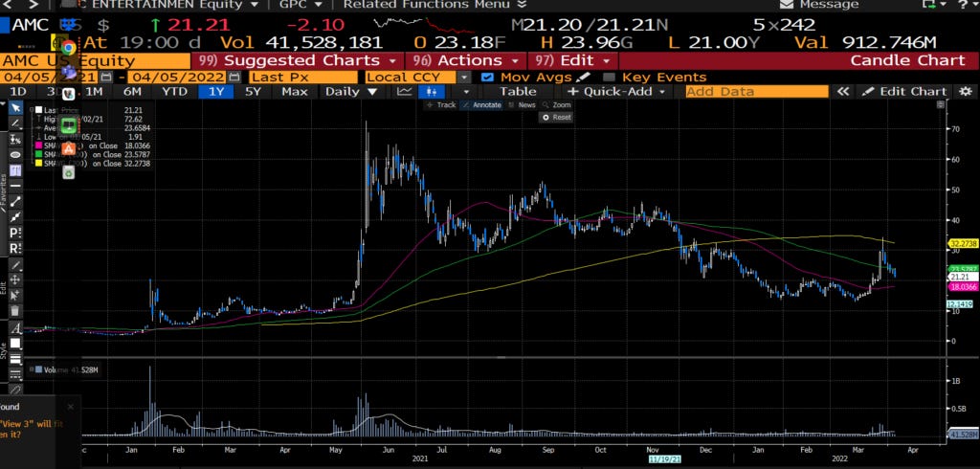Click the Edit Chart button
Image resolution: width=980 pixels, height=469 pixels.
tap(903, 91)
